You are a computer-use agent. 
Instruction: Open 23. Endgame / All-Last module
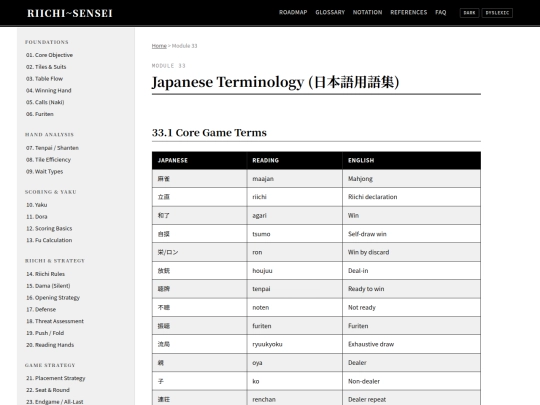pos(54,402)
